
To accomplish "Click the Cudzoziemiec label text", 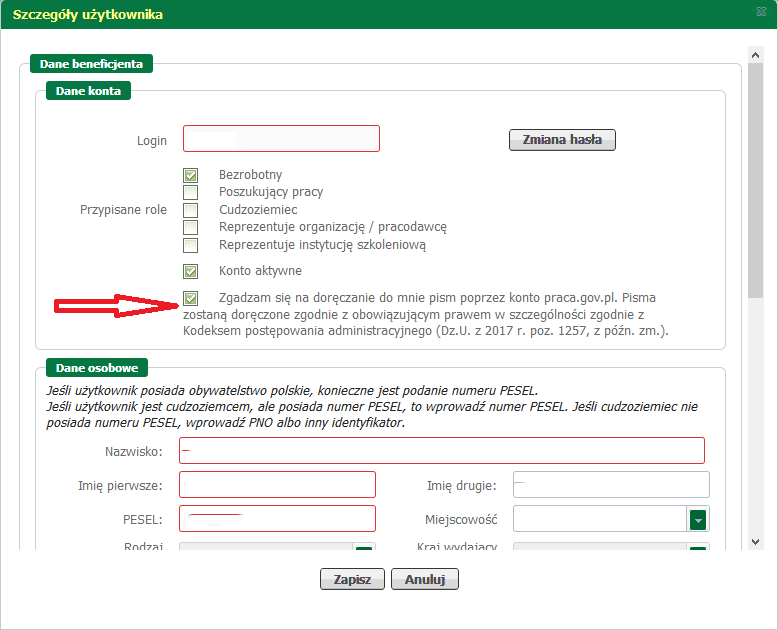I will 258,210.
